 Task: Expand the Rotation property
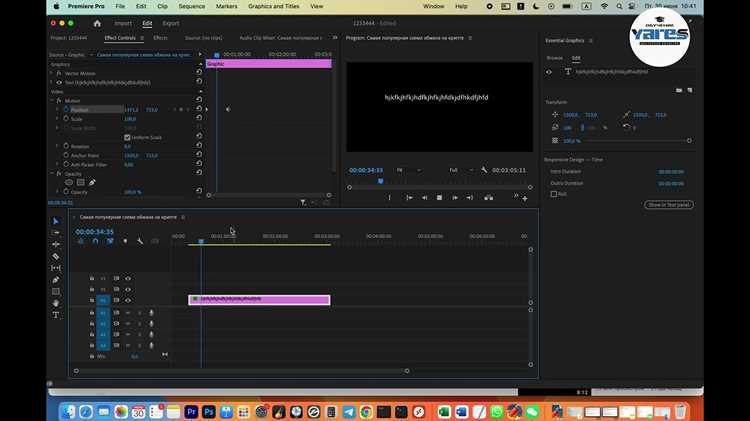[x=57, y=146]
